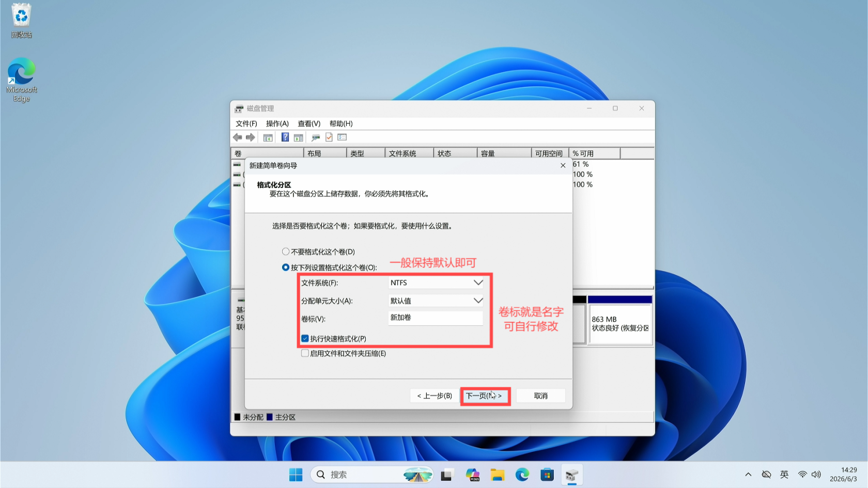868x488 pixels.
Task: Click the Back arrow in Disk Management toolbar
Action: pos(238,137)
